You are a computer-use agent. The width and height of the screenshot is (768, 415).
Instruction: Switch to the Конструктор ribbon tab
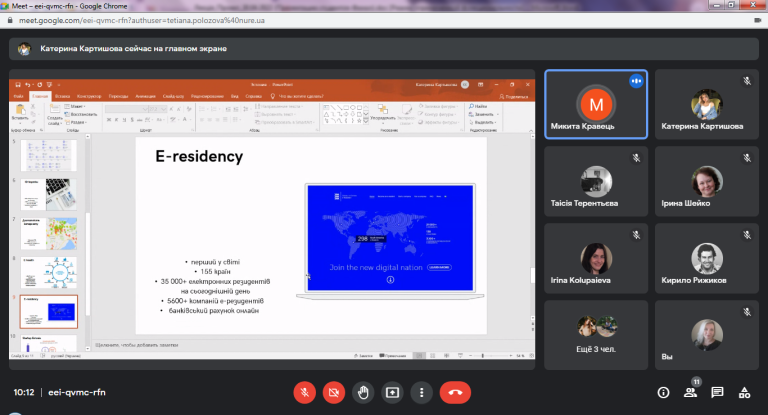coord(89,97)
